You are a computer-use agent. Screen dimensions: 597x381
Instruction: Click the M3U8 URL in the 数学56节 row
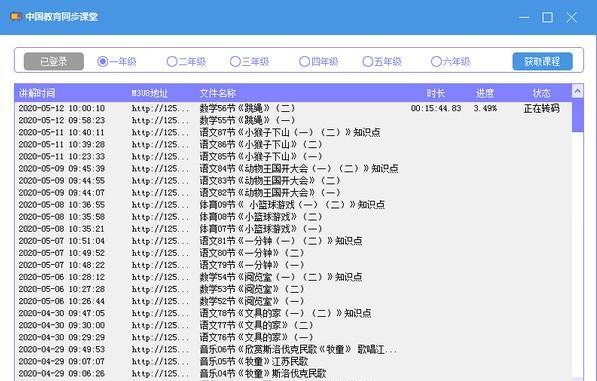[160, 108]
